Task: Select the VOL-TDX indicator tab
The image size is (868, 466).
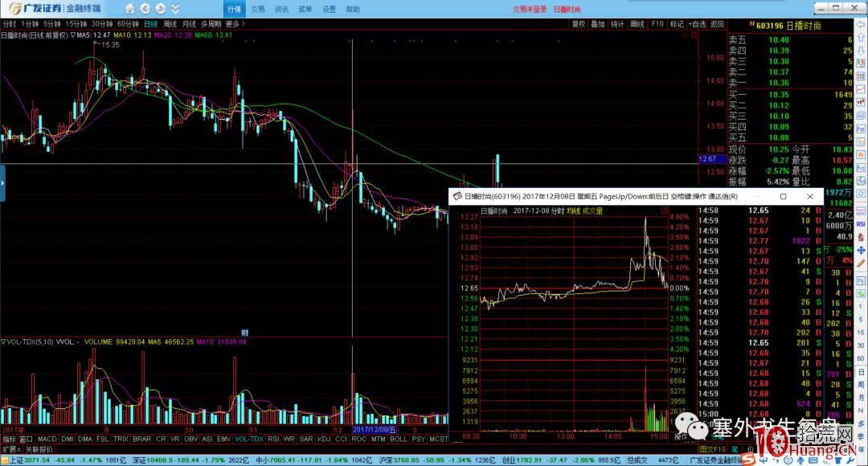Action: pos(249,439)
